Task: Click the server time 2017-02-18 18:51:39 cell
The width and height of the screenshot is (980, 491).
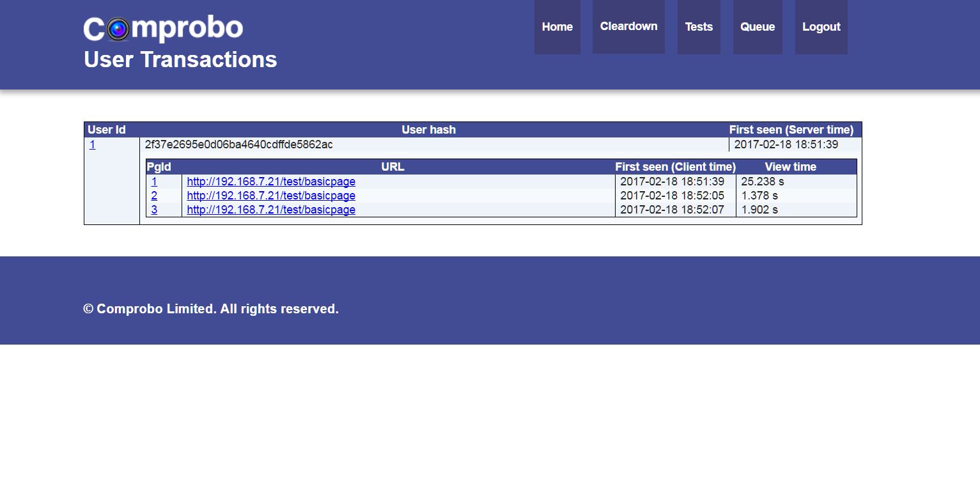Action: point(795,144)
